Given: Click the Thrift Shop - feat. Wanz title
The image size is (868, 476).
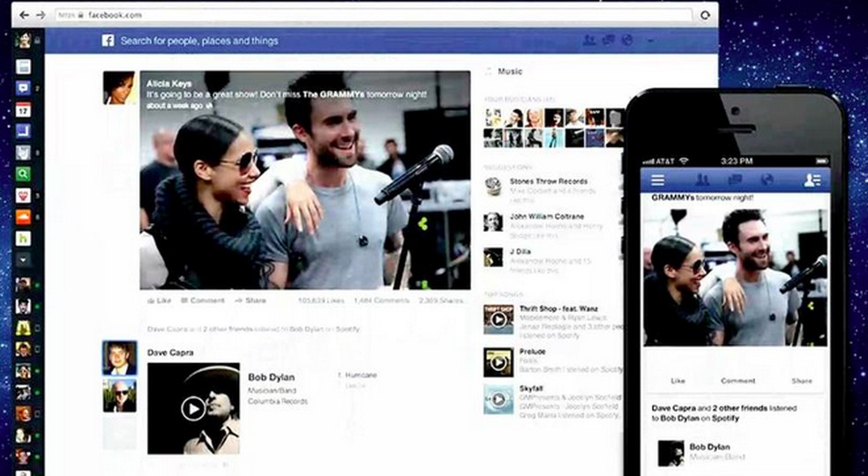Looking at the screenshot, I should [x=558, y=309].
